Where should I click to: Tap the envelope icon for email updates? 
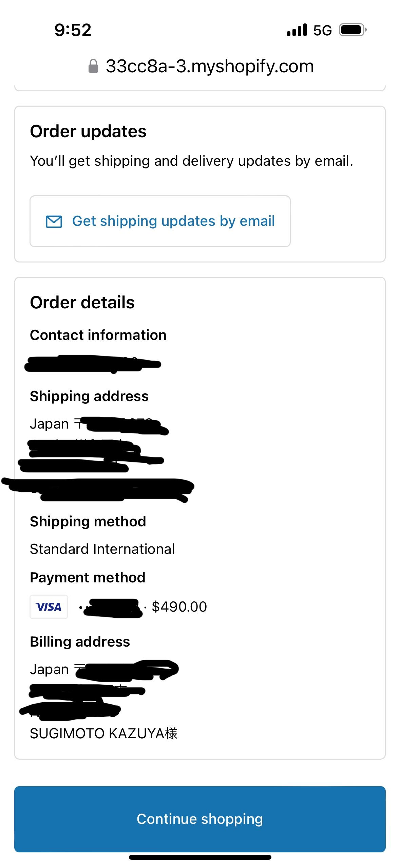54,221
